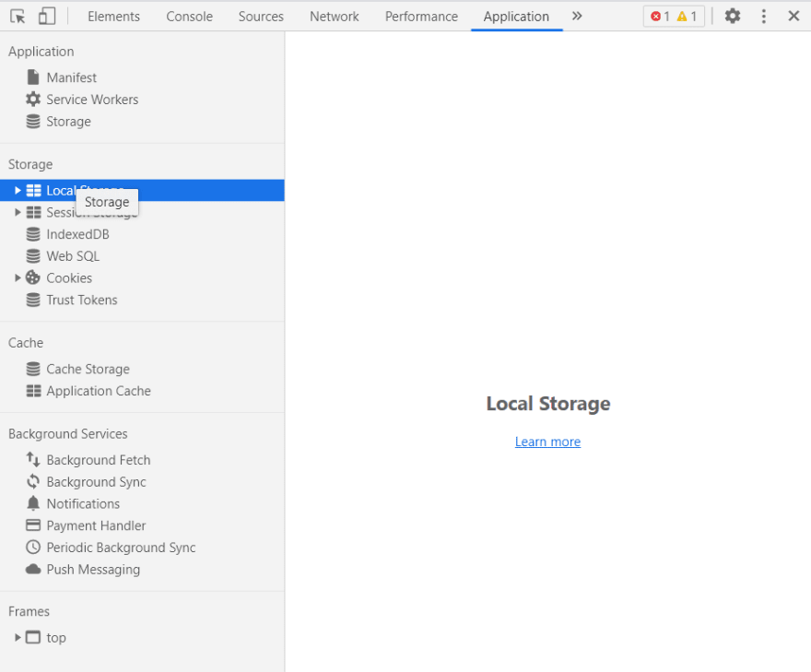
Task: Switch to the Network tab
Action: point(334,16)
